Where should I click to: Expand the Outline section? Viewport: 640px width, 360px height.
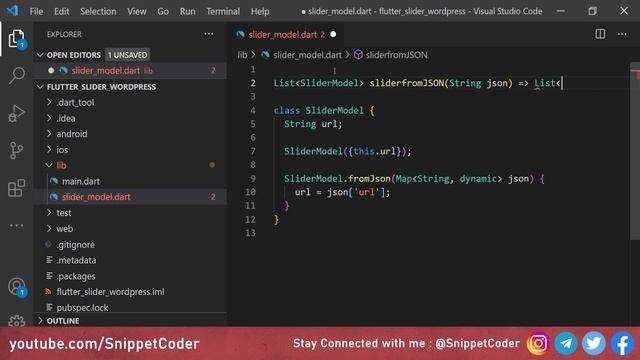[40, 320]
